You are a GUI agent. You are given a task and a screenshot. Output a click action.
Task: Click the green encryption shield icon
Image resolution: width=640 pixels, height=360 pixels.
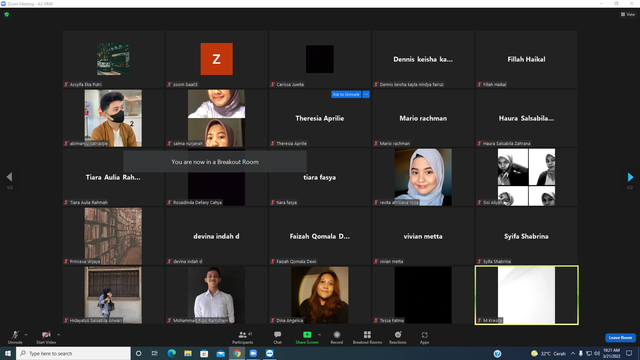tap(7, 14)
